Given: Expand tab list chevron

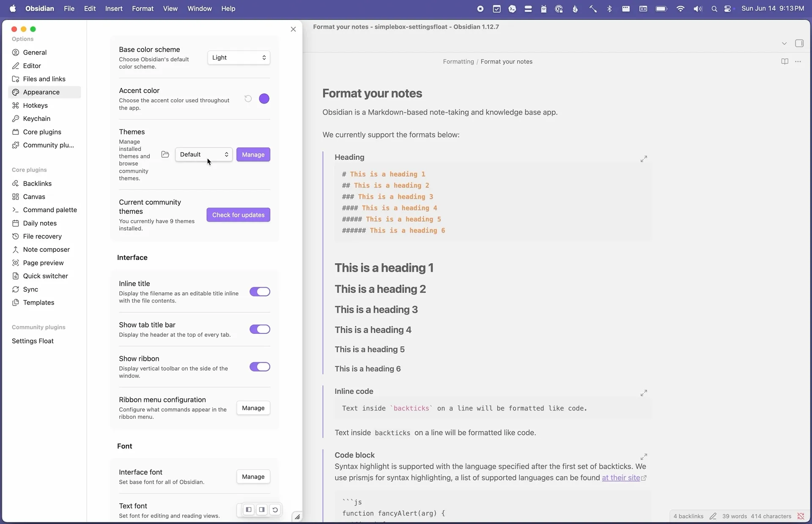Looking at the screenshot, I should tap(784, 44).
